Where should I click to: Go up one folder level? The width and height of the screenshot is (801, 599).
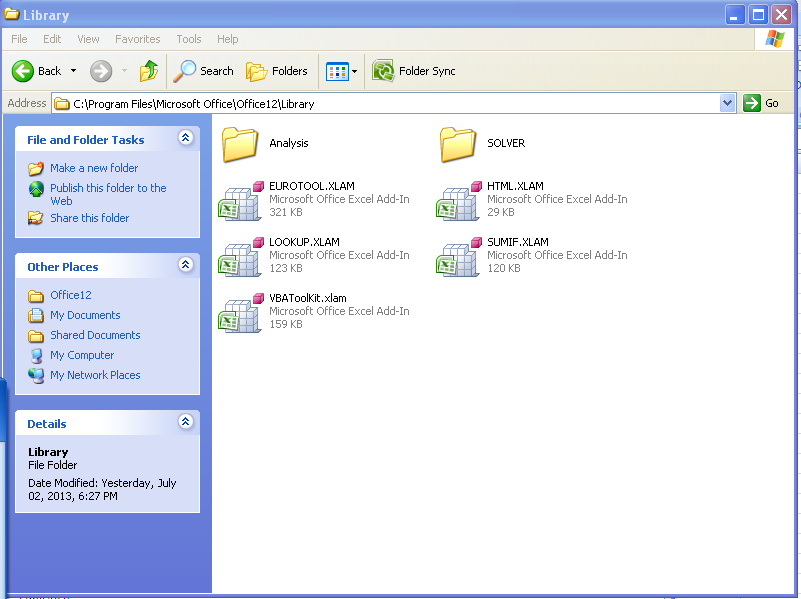tap(149, 71)
